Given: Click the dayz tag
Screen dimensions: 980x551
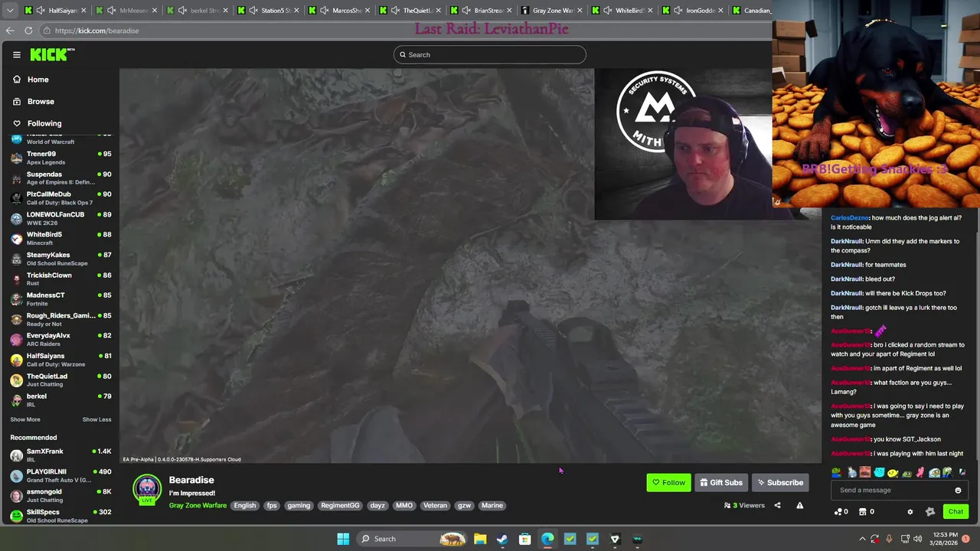Looking at the screenshot, I should click(377, 505).
